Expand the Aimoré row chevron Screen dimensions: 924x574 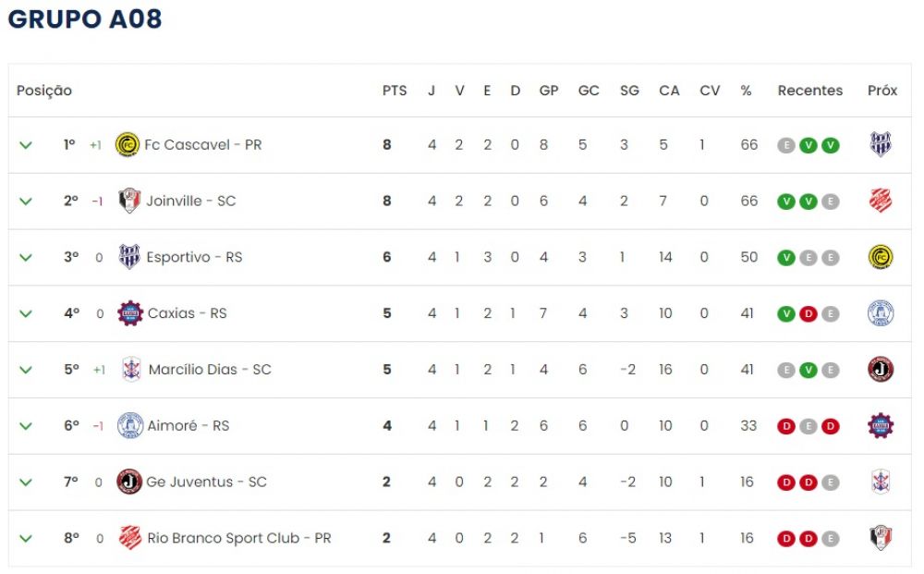[25, 426]
